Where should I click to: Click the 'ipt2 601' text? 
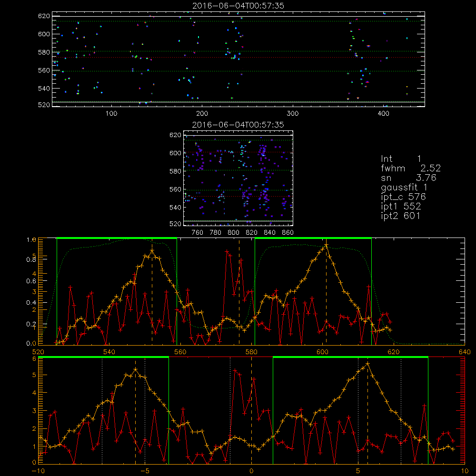click(x=401, y=216)
